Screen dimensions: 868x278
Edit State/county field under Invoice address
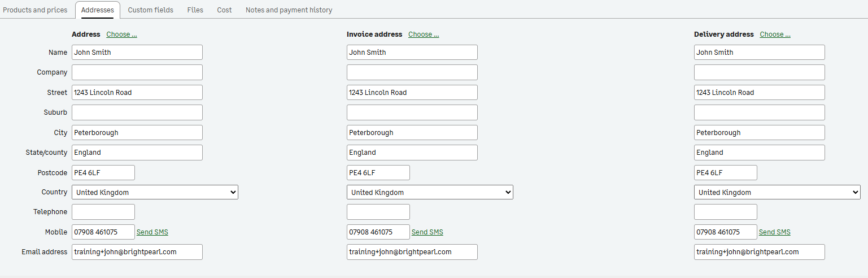coord(412,153)
